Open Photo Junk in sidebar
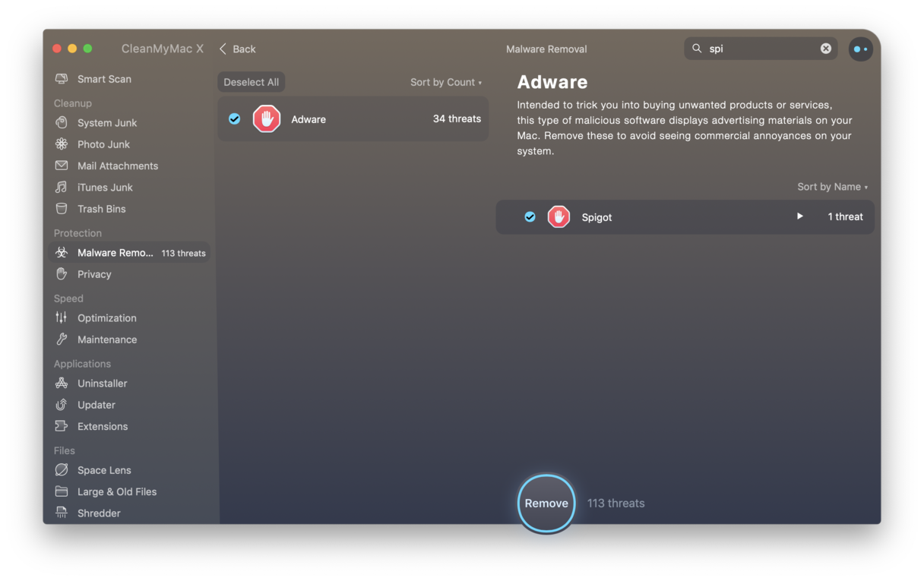 [x=103, y=144]
